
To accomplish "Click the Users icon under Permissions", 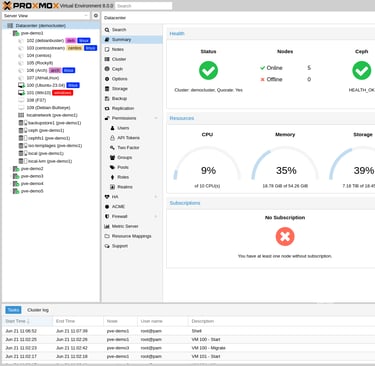I will pyautogui.click(x=112, y=128).
